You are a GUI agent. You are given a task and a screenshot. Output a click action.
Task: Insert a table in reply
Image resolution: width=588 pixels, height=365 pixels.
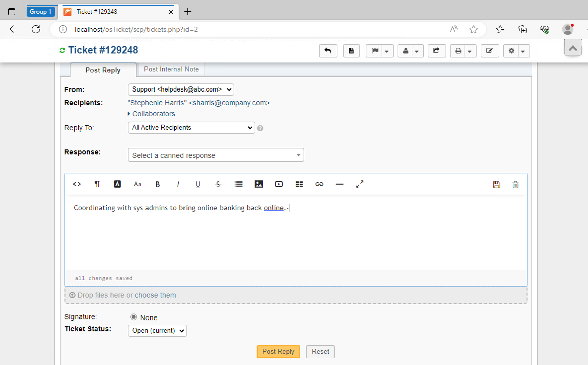(299, 184)
